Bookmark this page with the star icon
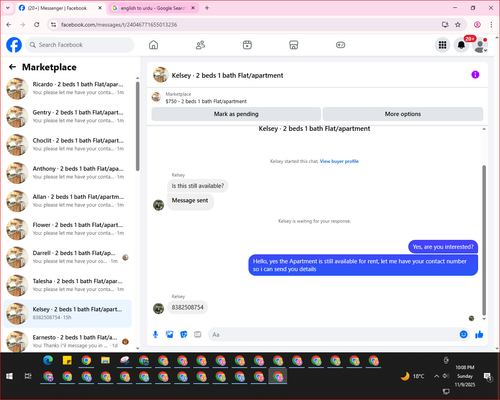This screenshot has width=500, height=400. click(x=458, y=25)
